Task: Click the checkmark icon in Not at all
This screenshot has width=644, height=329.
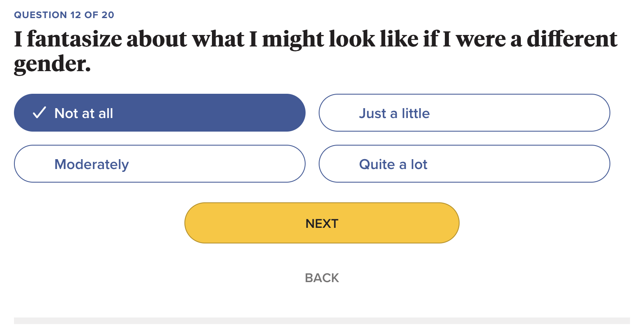Action: pos(39,113)
